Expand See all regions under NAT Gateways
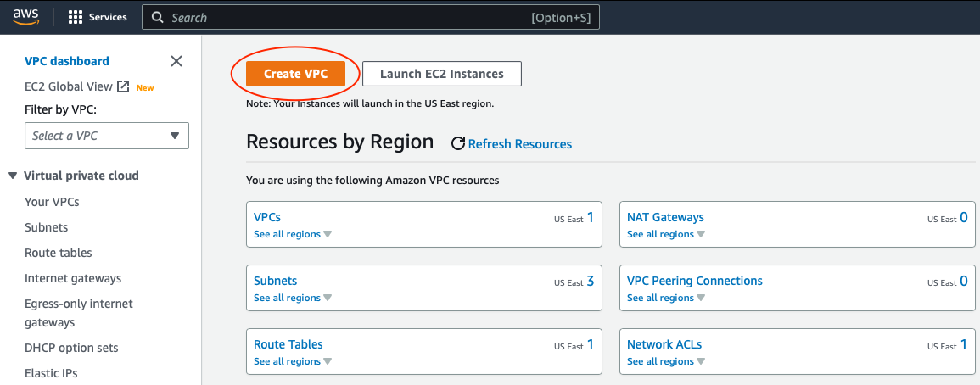Screen dimensions: 980x385 (665, 234)
